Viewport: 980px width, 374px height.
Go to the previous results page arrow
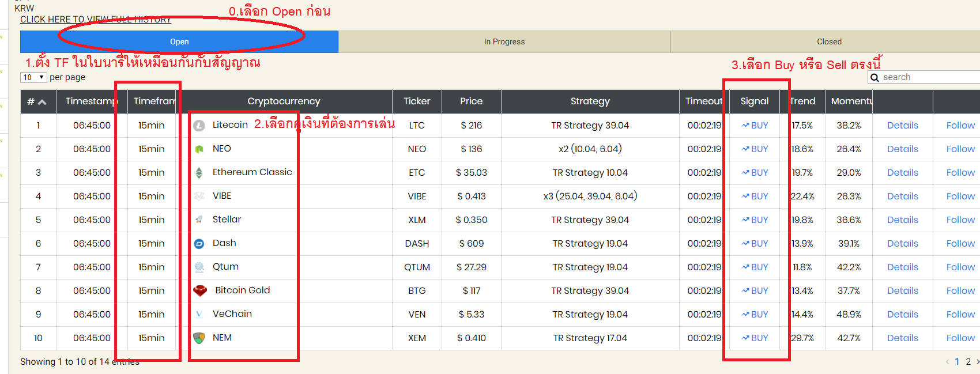click(947, 362)
